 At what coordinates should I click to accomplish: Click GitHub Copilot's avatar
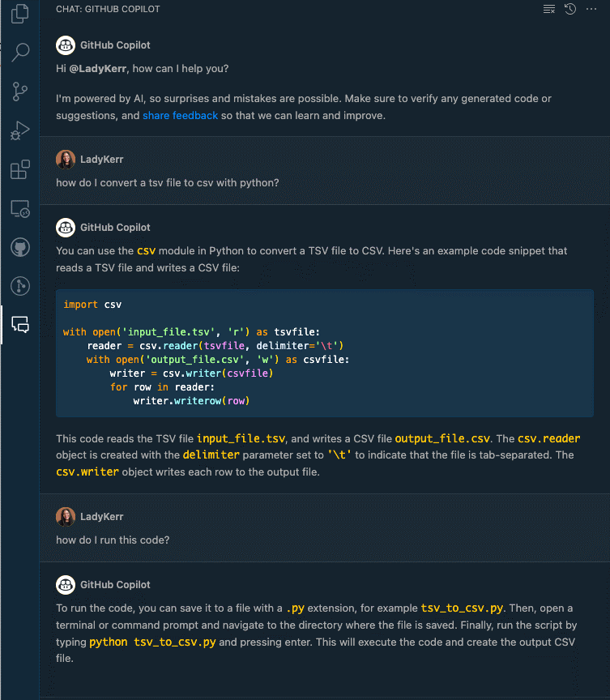(65, 45)
